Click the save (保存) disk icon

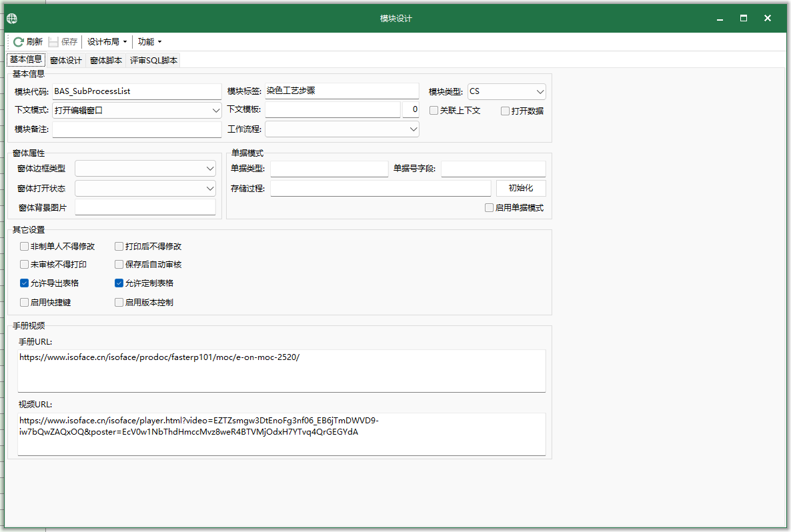tap(53, 42)
